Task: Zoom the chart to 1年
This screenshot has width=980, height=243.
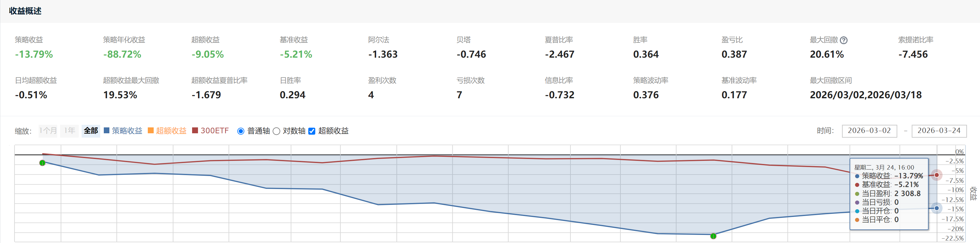Action: (69, 131)
